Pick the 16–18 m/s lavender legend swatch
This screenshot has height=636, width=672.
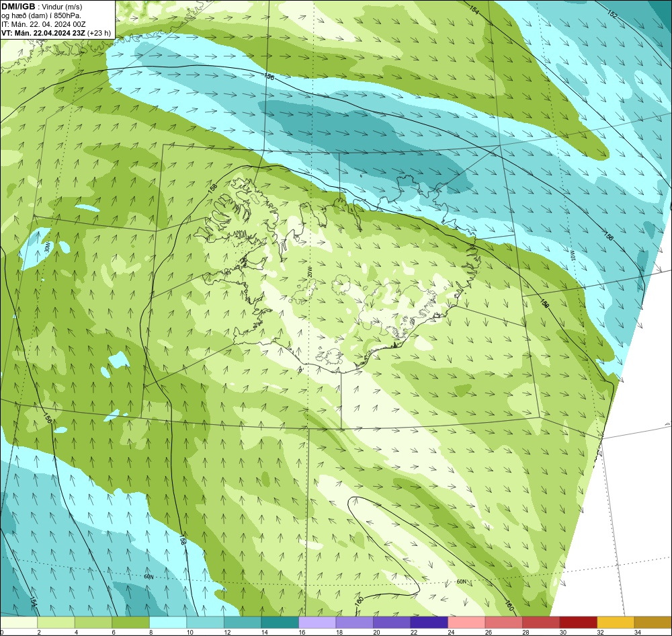tap(317, 623)
